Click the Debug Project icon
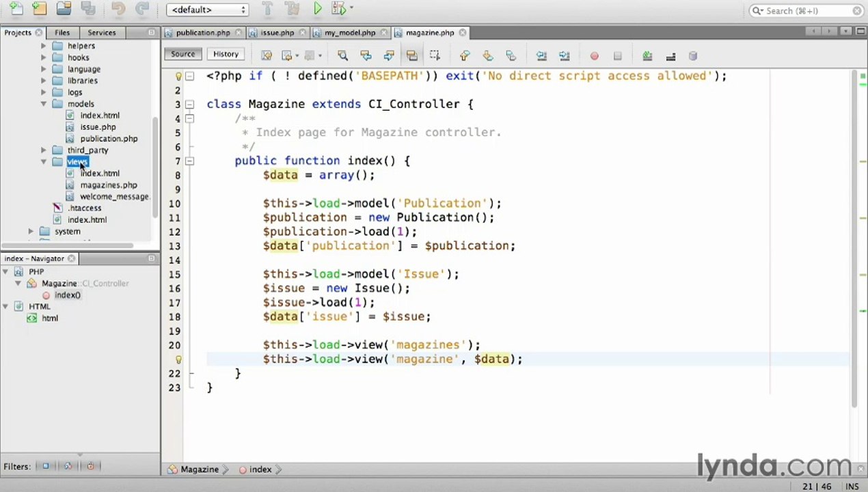This screenshot has height=492, width=868. [x=338, y=10]
